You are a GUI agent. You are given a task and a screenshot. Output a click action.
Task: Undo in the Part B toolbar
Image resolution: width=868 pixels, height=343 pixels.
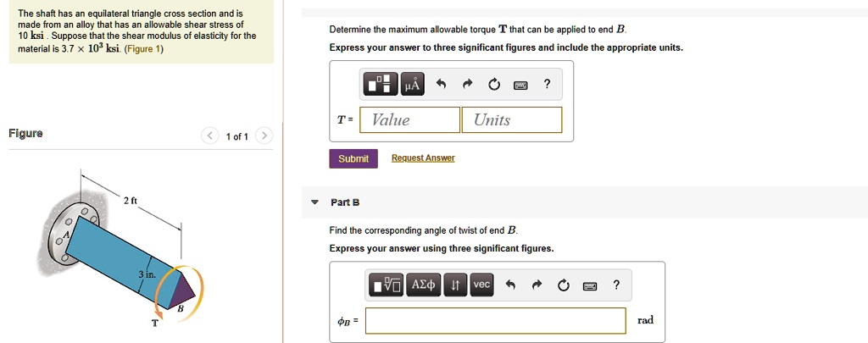tap(510, 285)
